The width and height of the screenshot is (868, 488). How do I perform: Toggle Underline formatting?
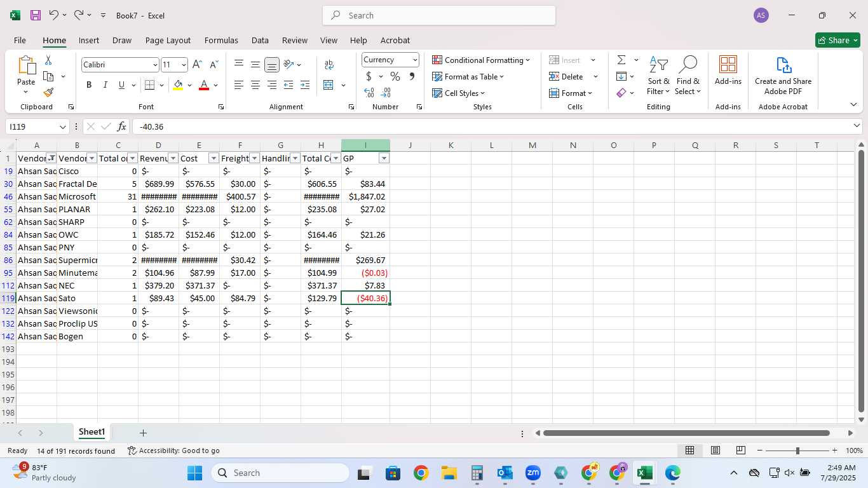[121, 85]
